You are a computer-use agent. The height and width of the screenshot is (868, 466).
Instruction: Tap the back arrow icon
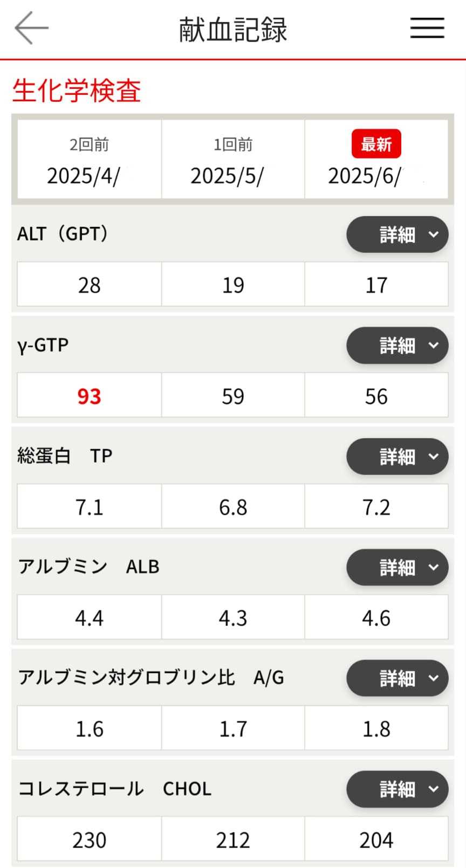coord(31,28)
